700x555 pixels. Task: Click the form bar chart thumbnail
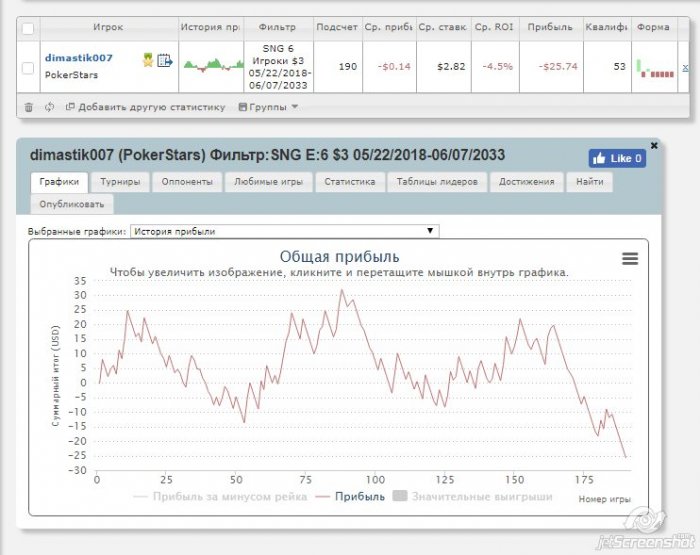click(x=655, y=68)
